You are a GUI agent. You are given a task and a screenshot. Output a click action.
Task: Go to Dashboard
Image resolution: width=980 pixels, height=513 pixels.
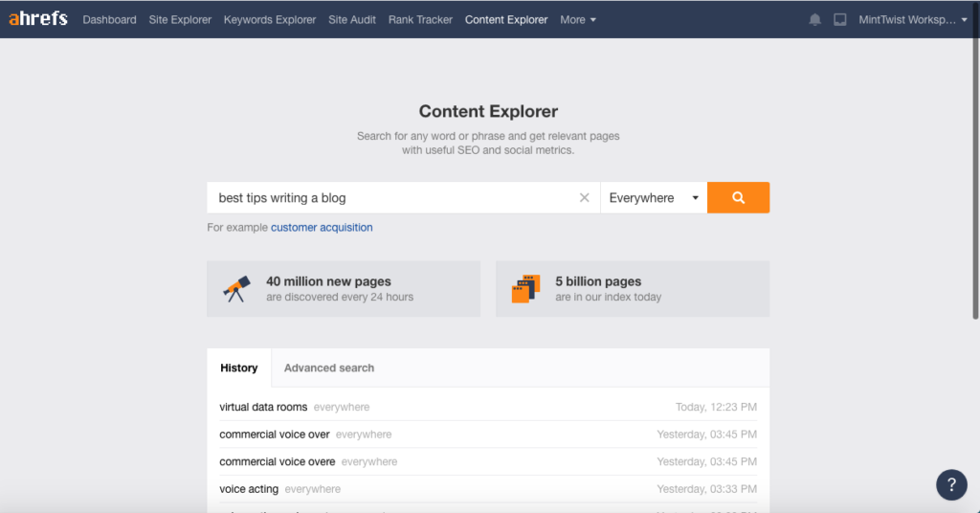tap(109, 20)
